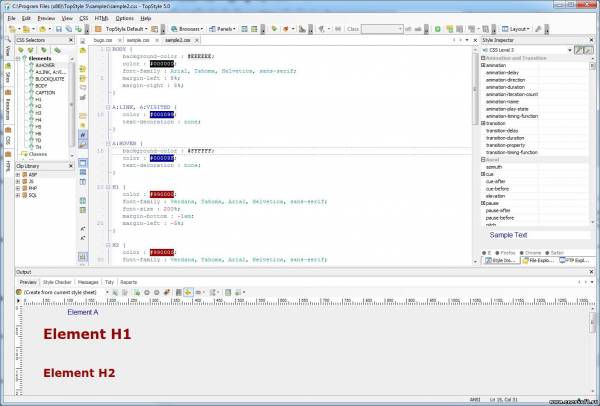The image size is (600, 406).
Task: Close the bugs.css tab
Action: click(120, 40)
